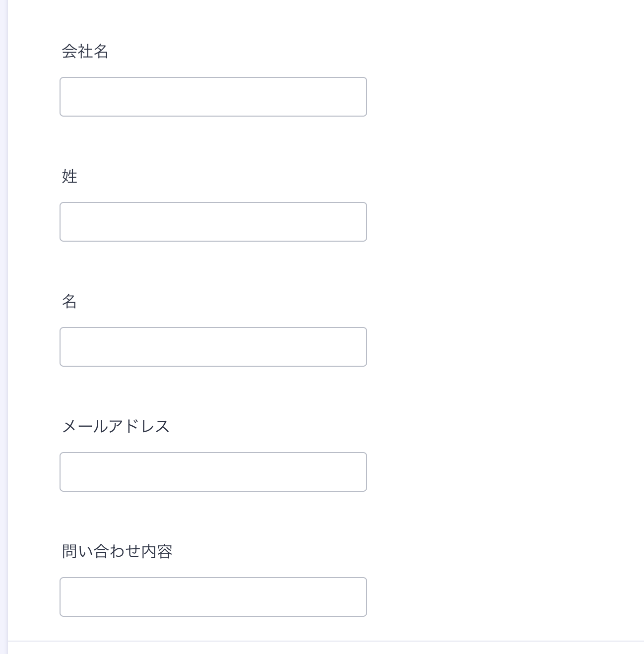Click the left edge sidebar strip
This screenshot has width=644, height=654.
click(x=3, y=327)
